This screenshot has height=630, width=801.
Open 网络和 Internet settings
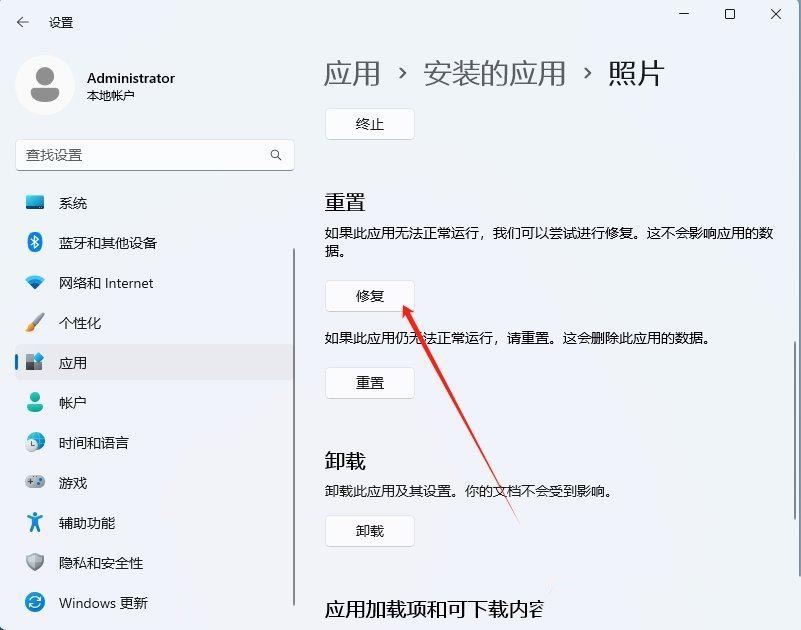click(153, 283)
